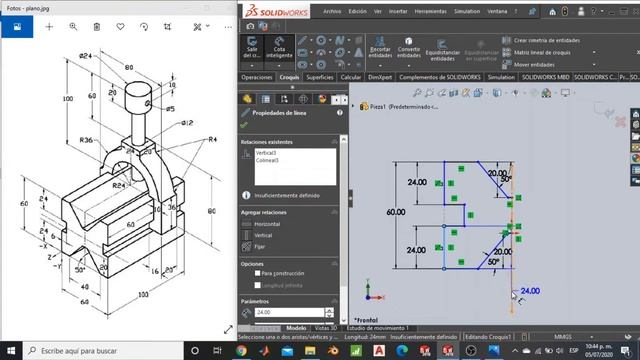Click the length parameter field showing 24.00
Viewport: 640px width, 360px height.
click(289, 312)
